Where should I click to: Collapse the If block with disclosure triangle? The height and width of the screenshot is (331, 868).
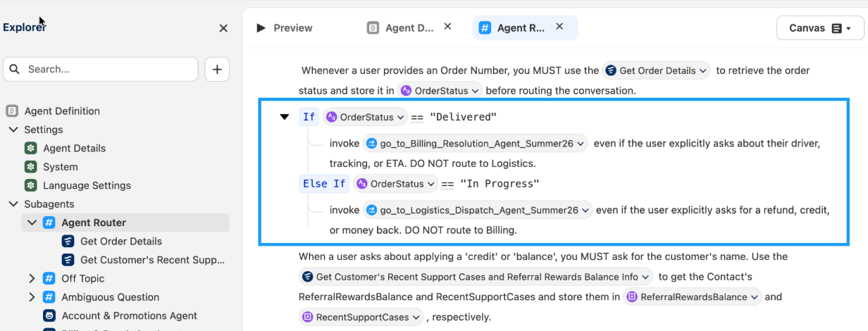[285, 117]
